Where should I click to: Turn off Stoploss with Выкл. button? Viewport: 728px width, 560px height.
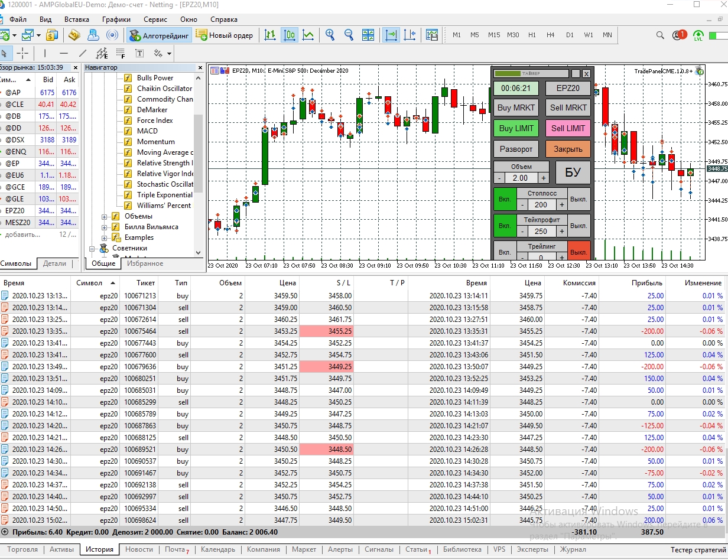tap(579, 200)
